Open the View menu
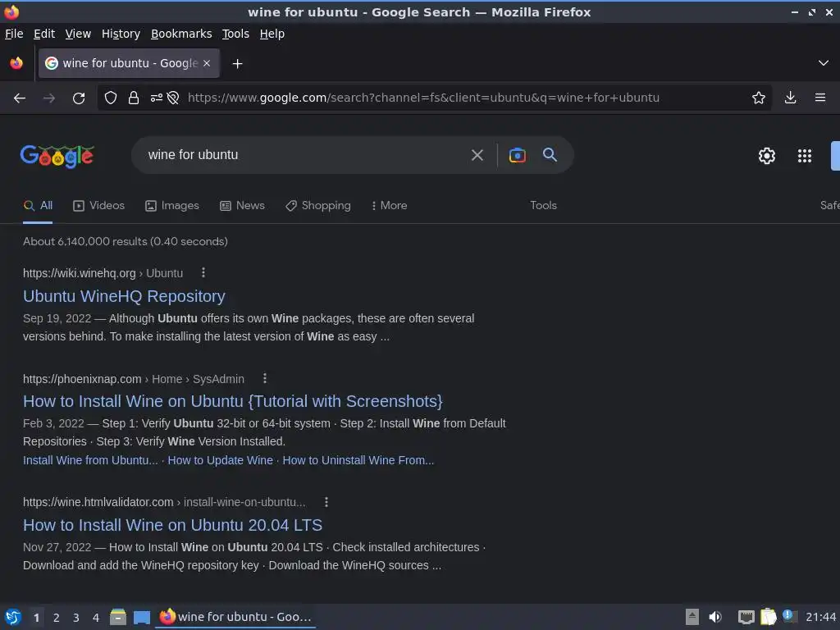The image size is (840, 630). tap(78, 34)
